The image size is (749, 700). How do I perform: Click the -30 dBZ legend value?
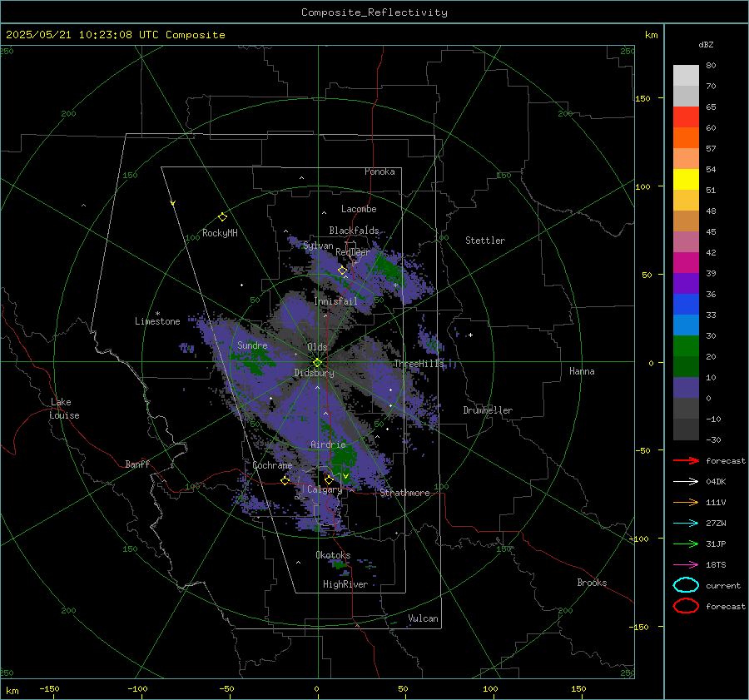(x=714, y=439)
